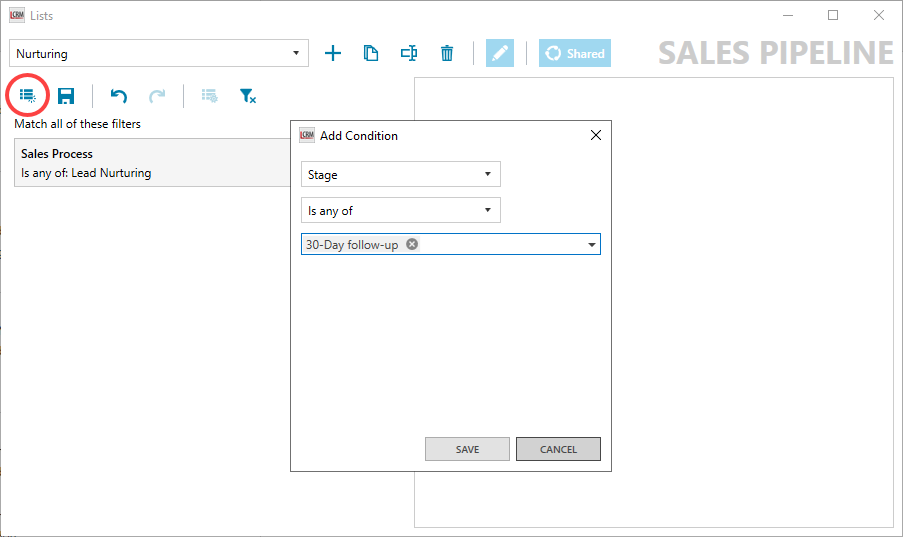903x537 pixels.
Task: Remove the 30-Day follow-up tag
Action: (412, 244)
